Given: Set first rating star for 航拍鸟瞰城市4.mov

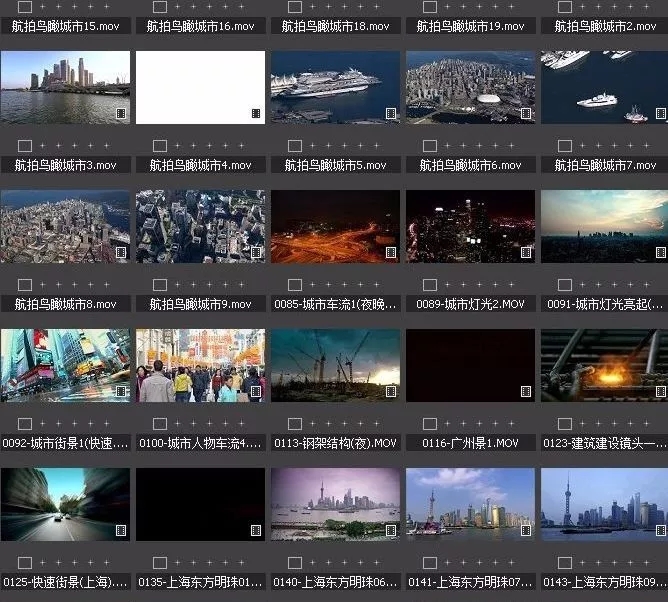Looking at the screenshot, I should coord(178,146).
